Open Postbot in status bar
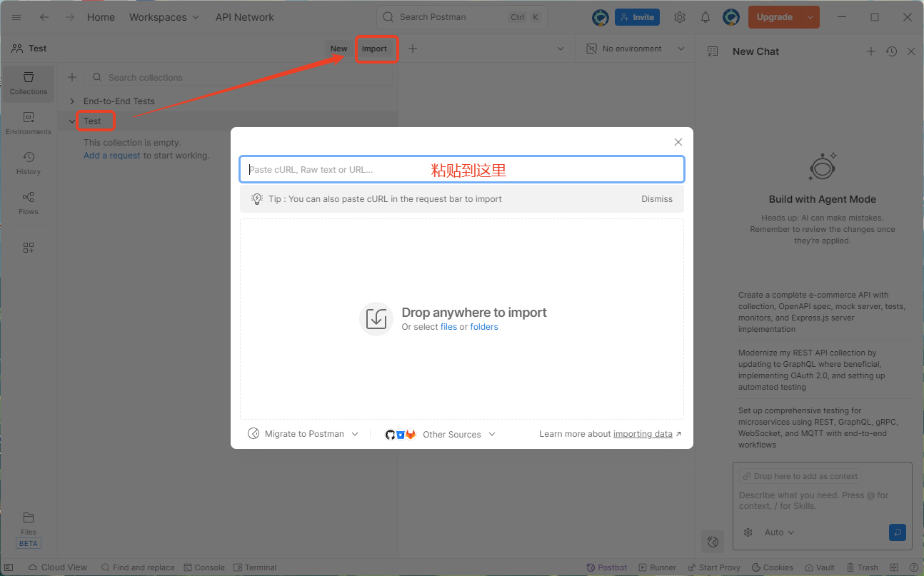This screenshot has height=576, width=924. pos(606,567)
